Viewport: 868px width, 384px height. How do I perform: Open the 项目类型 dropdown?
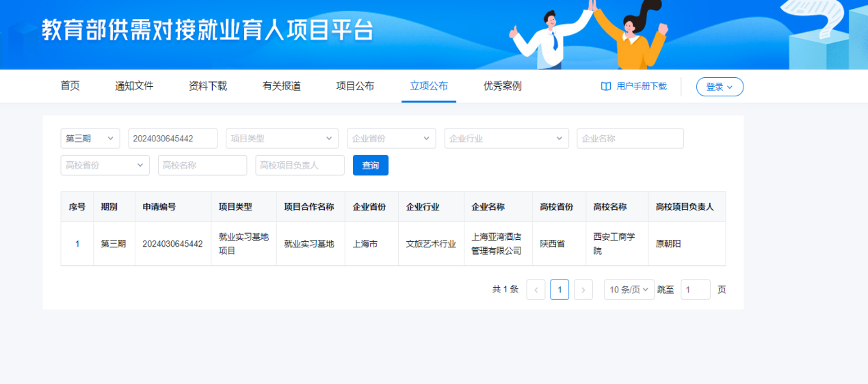tap(282, 139)
